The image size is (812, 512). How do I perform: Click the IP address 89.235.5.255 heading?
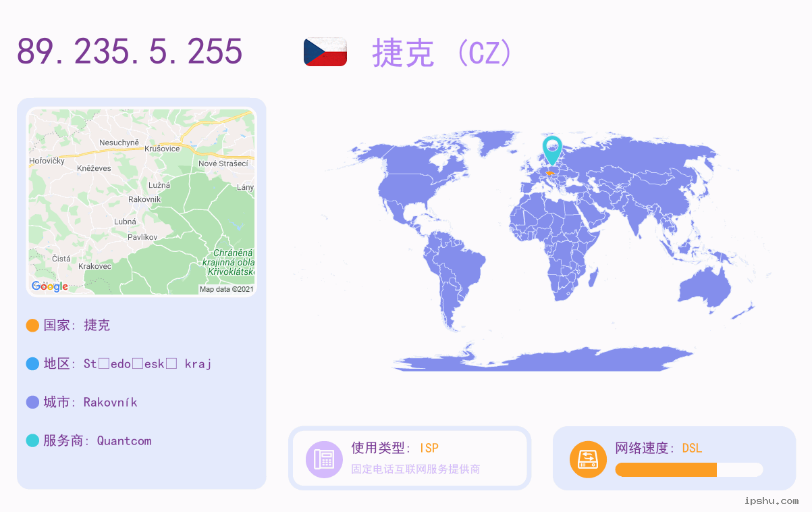point(130,51)
